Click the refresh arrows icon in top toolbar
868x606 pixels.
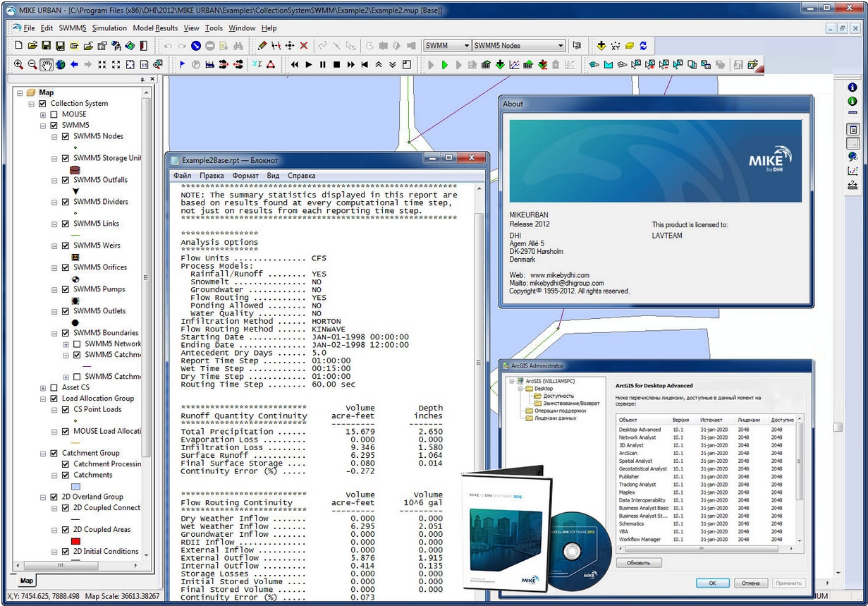point(643,46)
